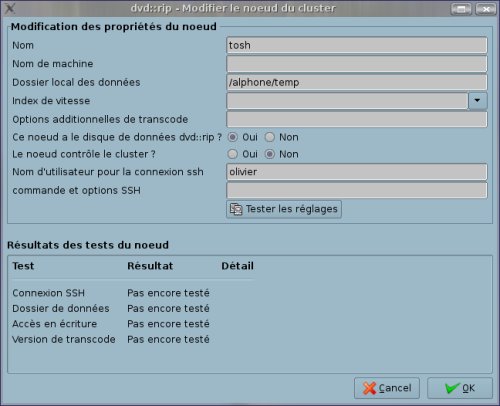The image size is (500, 406).
Task: Click the icon on Tester les réglages button
Action: point(236,209)
